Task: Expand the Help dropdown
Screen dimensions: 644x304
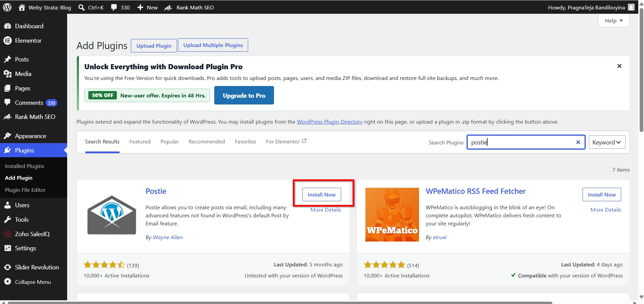Action: coord(614,20)
